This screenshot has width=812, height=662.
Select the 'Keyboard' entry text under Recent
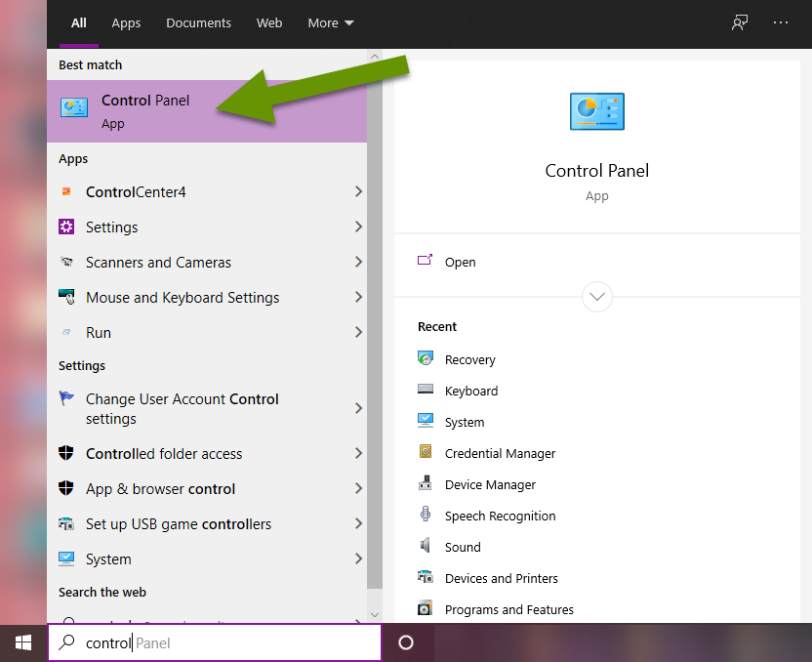point(471,391)
